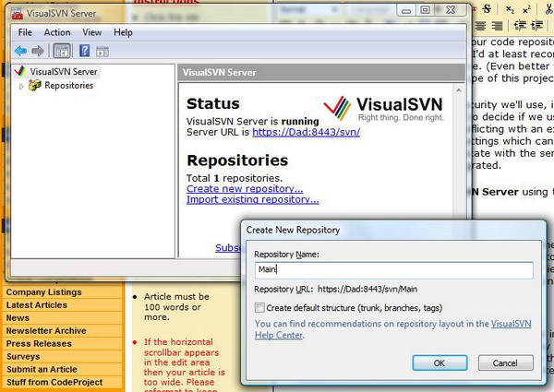554x392 pixels.
Task: Click the 'Total 1 repositories.' text
Action: [235, 178]
